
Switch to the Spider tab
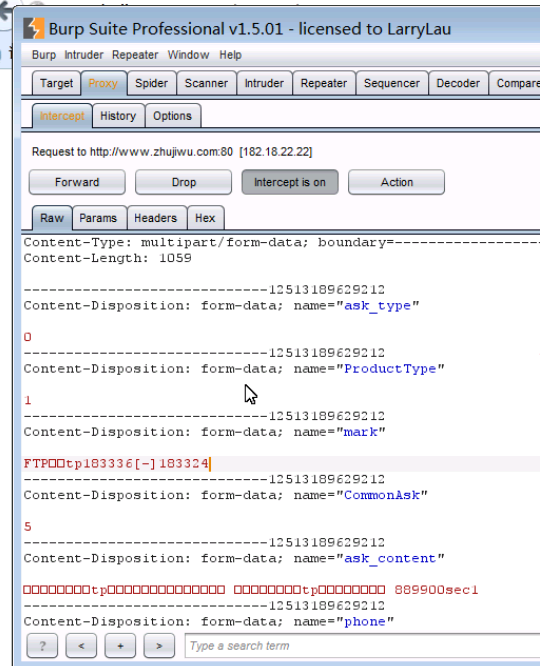pos(151,83)
